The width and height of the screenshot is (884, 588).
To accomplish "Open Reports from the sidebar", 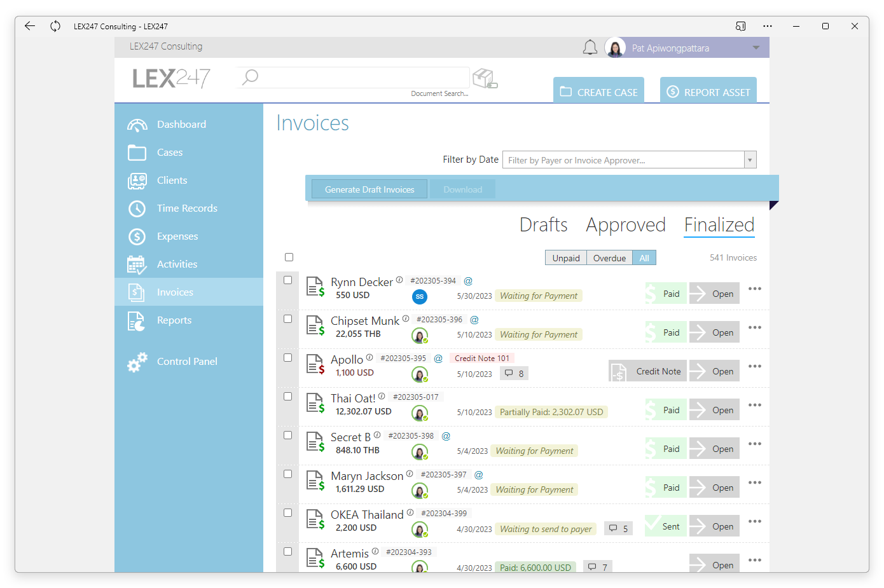I will (x=189, y=320).
